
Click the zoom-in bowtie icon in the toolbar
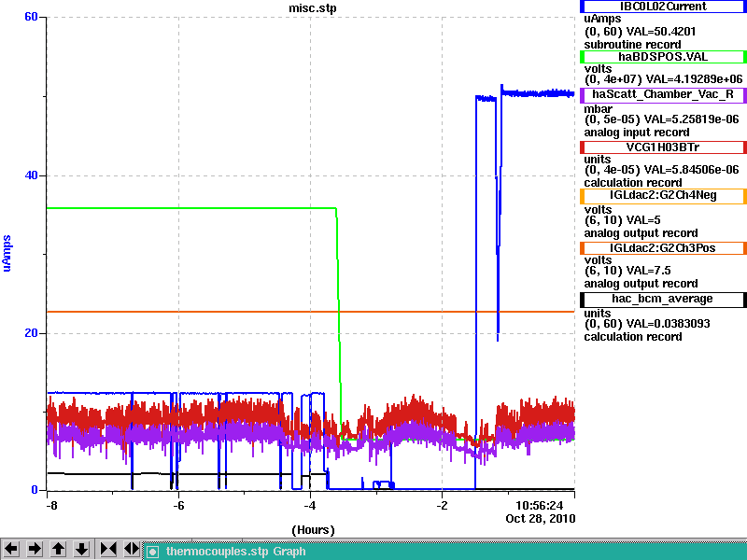108,549
